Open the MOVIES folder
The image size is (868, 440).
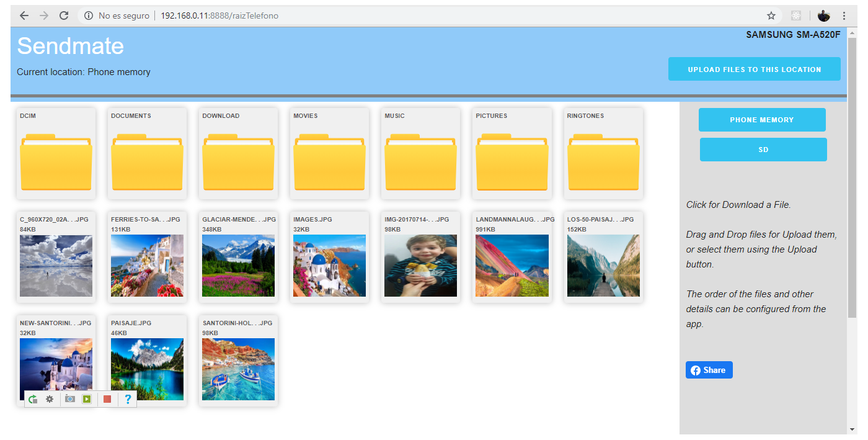click(x=329, y=153)
